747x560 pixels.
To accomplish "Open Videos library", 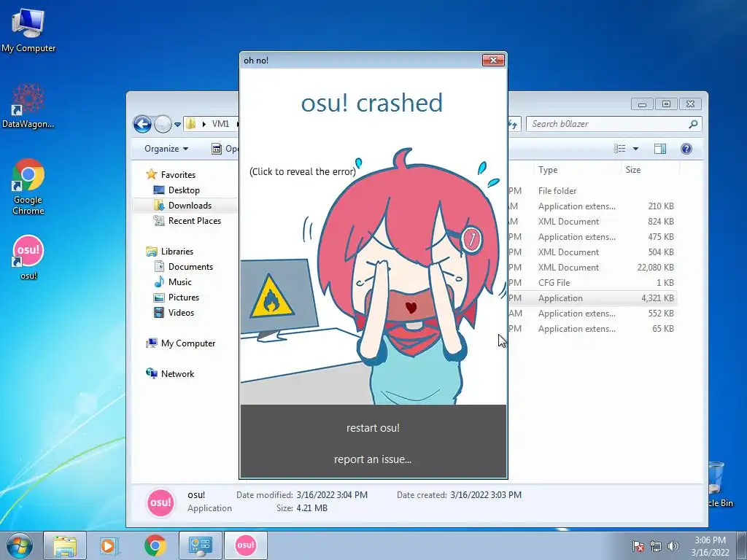I will coord(181,312).
